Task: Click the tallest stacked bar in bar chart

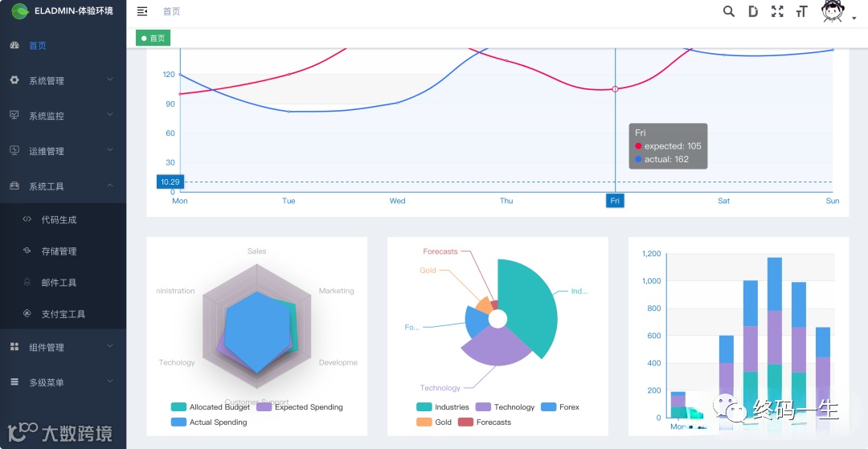Action: coord(775,337)
